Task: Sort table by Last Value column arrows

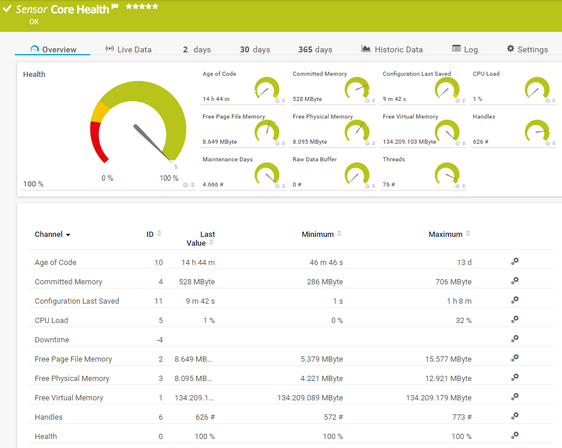Action: coord(211,242)
